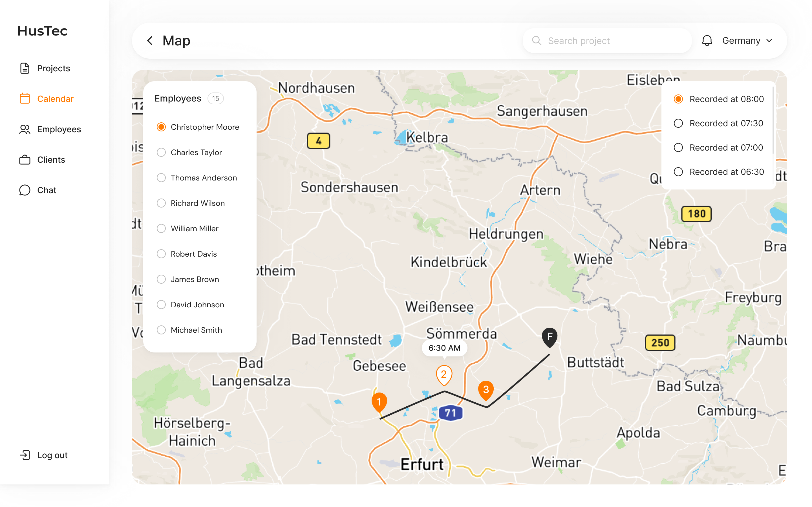This screenshot has height=507, width=812.
Task: Click the Log out icon
Action: [25, 455]
